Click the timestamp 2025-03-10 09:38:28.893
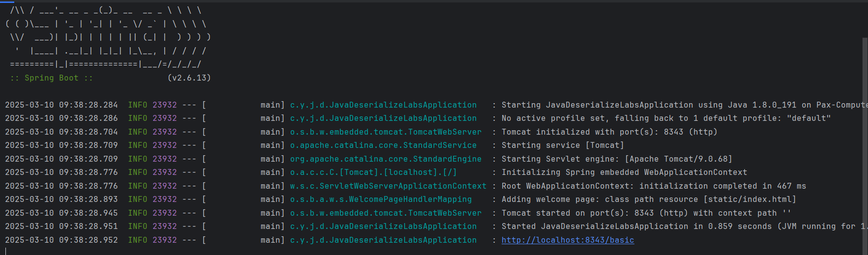The image size is (868, 255). [x=61, y=199]
